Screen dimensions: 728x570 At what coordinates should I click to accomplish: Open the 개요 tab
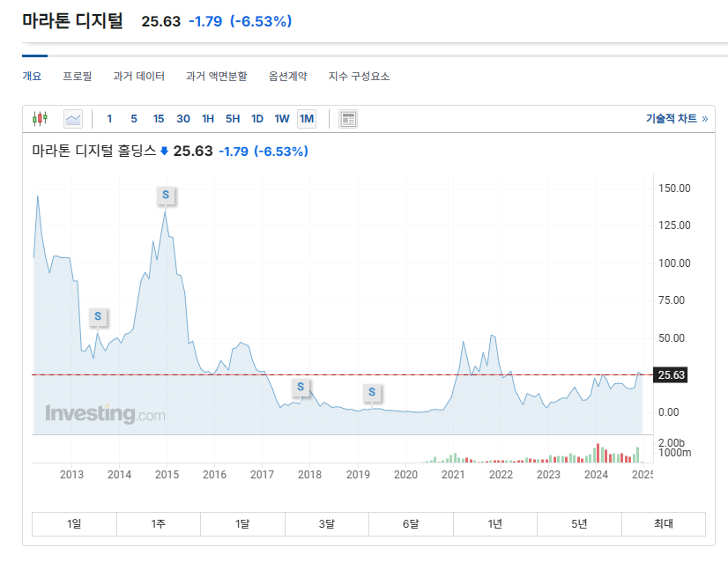coord(32,76)
